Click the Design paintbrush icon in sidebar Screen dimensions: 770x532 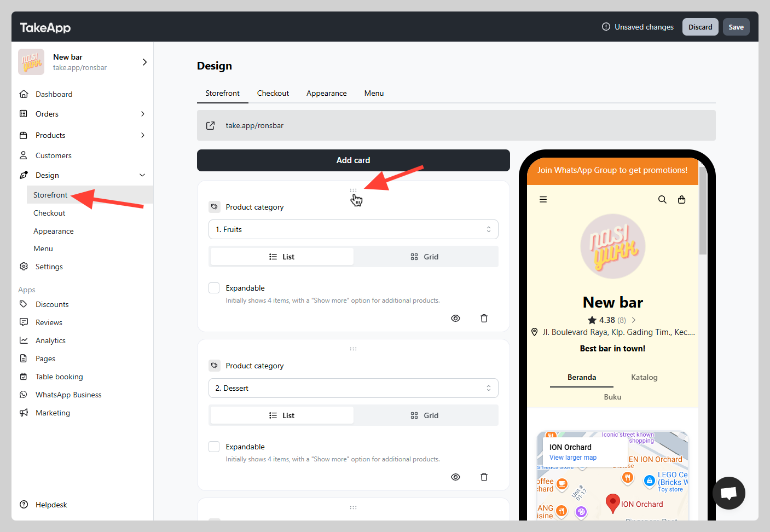24,175
